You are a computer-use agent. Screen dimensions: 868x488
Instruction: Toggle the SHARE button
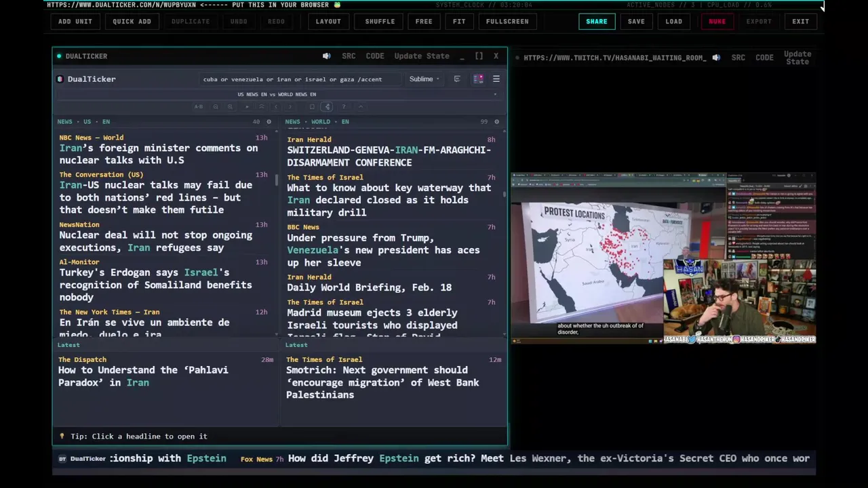pyautogui.click(x=597, y=21)
